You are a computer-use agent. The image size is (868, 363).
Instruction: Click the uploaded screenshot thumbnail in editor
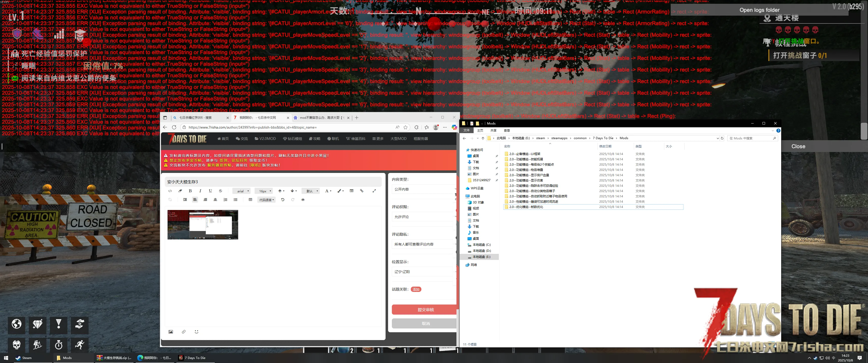click(x=203, y=225)
